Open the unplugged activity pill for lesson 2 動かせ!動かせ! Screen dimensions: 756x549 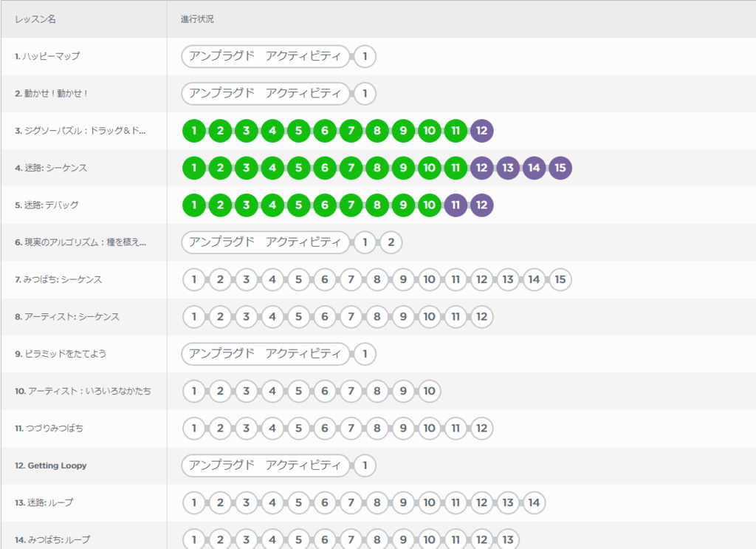pyautogui.click(x=265, y=94)
